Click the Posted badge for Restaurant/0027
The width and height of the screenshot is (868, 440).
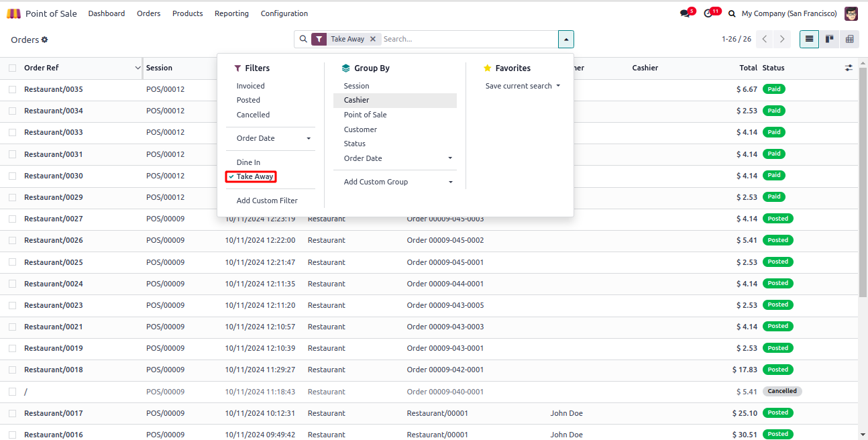pyautogui.click(x=778, y=219)
